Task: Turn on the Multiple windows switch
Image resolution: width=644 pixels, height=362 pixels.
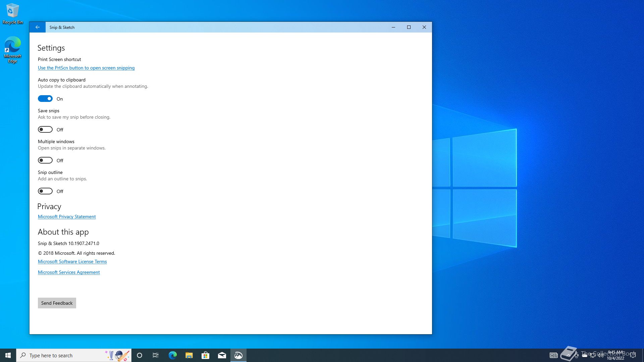Action: pos(45,160)
